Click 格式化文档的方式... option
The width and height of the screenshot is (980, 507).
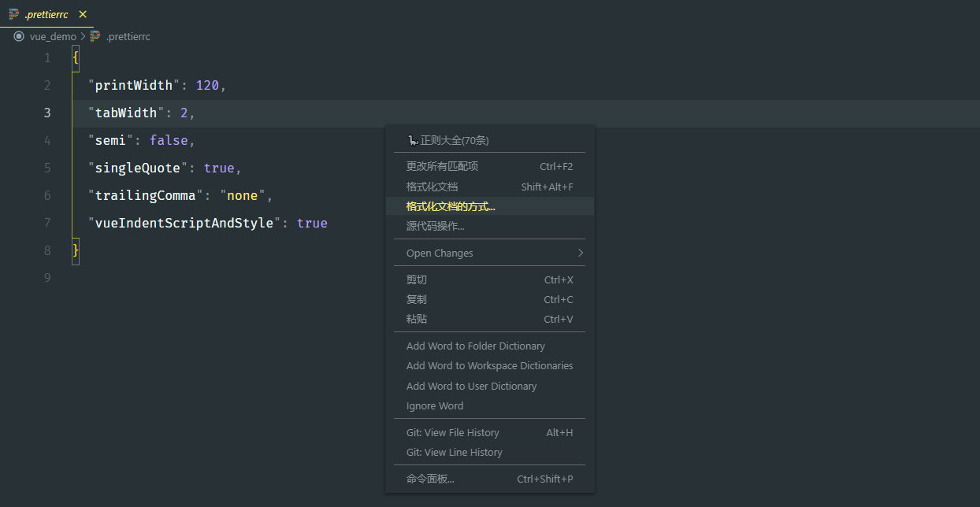pos(451,206)
